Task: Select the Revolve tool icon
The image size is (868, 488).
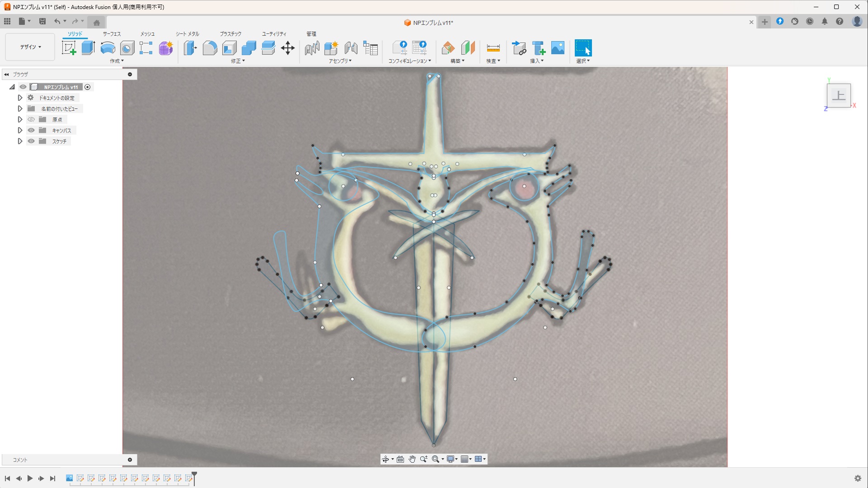Action: click(x=108, y=48)
